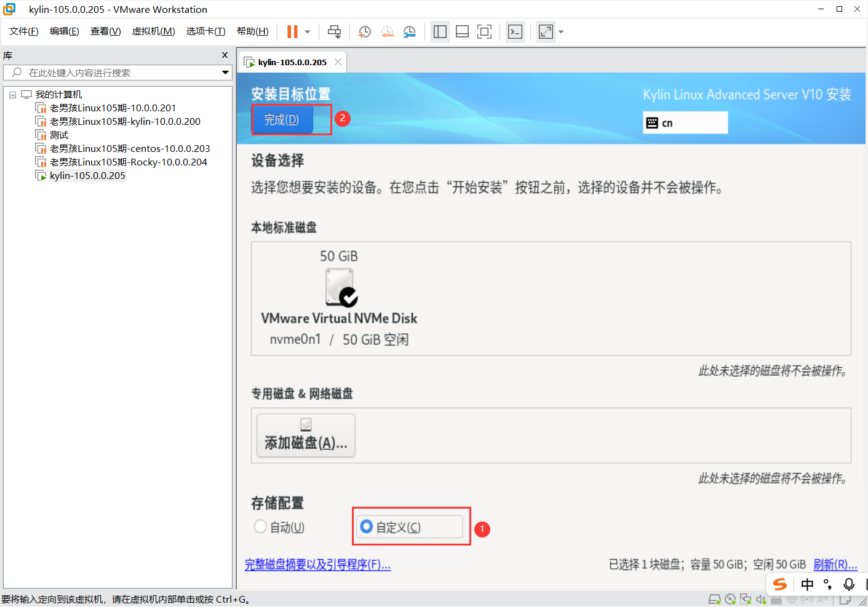Click the hard disk status icon in status bar
This screenshot has width=868, height=607.
pyautogui.click(x=714, y=599)
